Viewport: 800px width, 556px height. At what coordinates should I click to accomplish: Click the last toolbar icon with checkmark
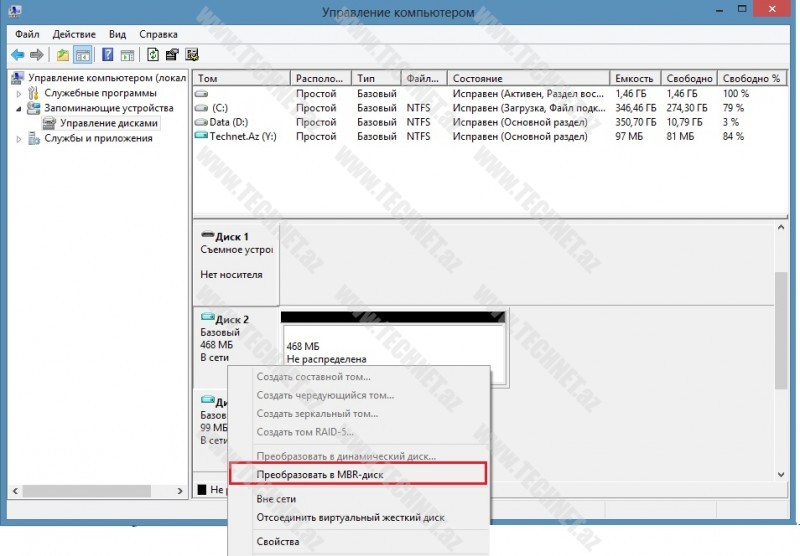click(x=192, y=55)
